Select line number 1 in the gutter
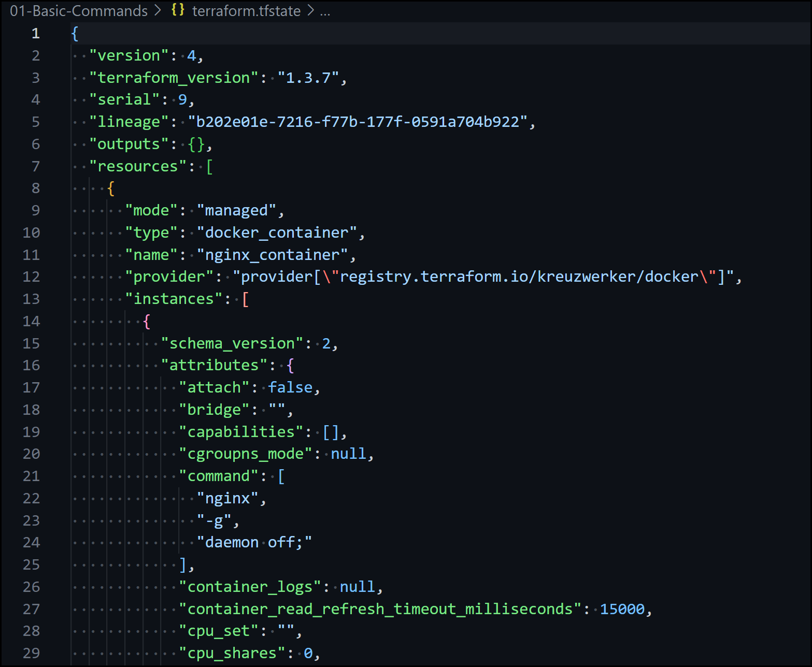This screenshot has height=667, width=812. point(35,33)
